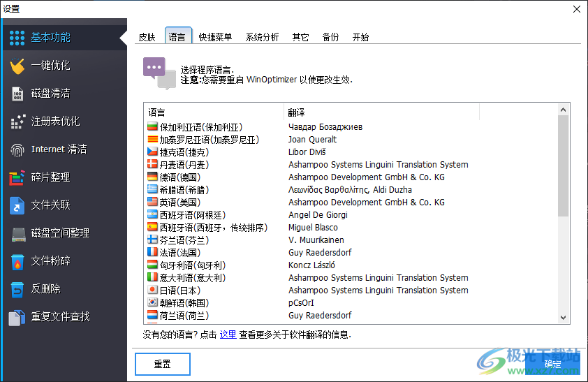Choose 日语(日本) from the list
The image size is (588, 382).
180,291
